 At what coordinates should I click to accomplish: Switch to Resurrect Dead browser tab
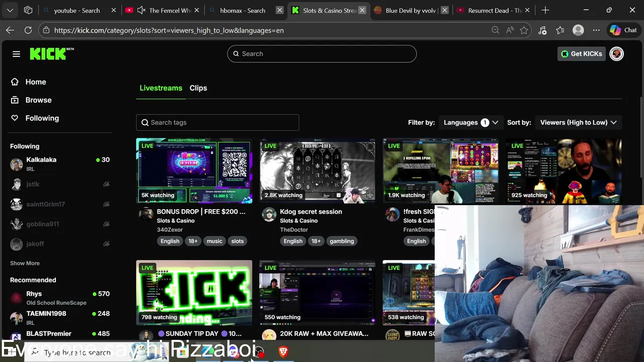pyautogui.click(x=494, y=10)
